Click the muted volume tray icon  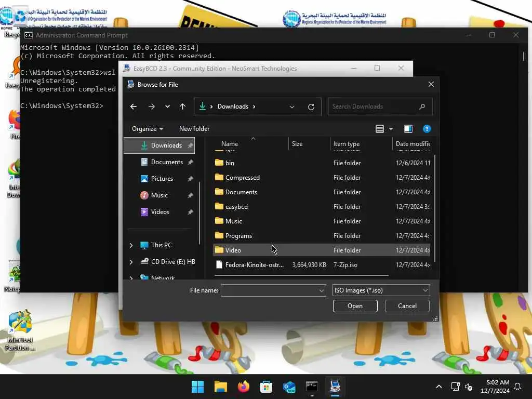[x=469, y=387]
